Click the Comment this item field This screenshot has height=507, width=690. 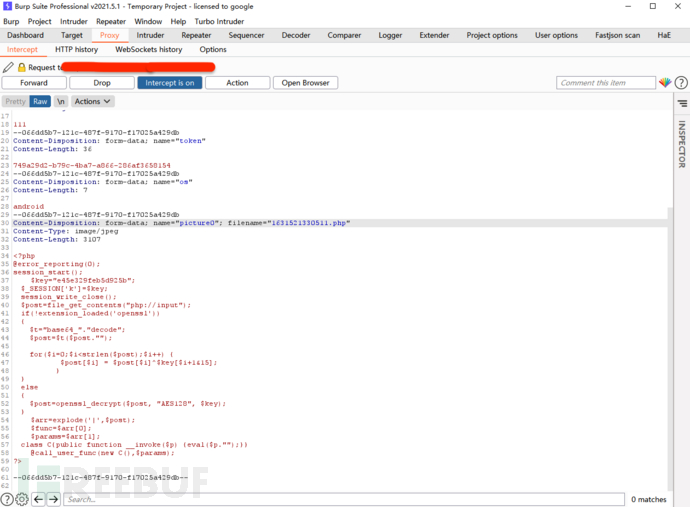click(x=606, y=83)
